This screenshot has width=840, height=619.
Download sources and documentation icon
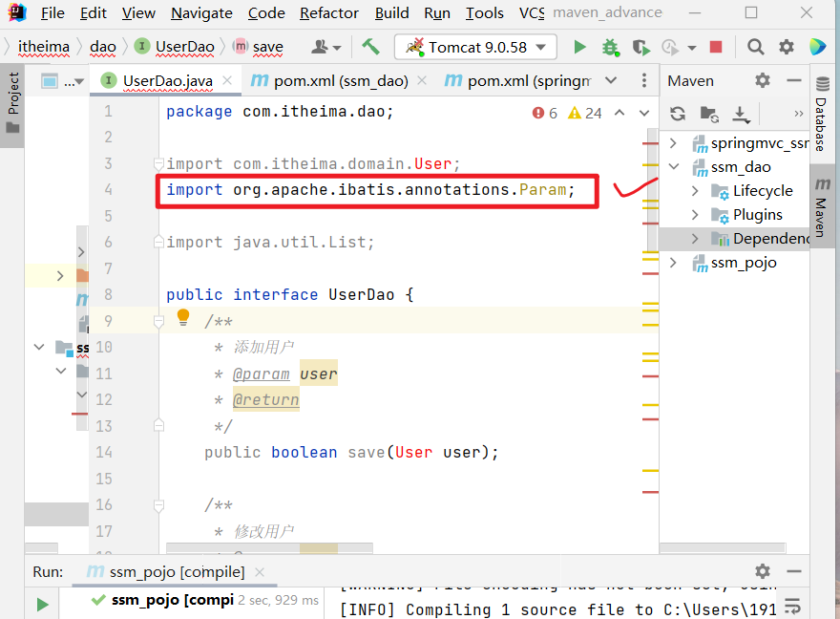(741, 115)
